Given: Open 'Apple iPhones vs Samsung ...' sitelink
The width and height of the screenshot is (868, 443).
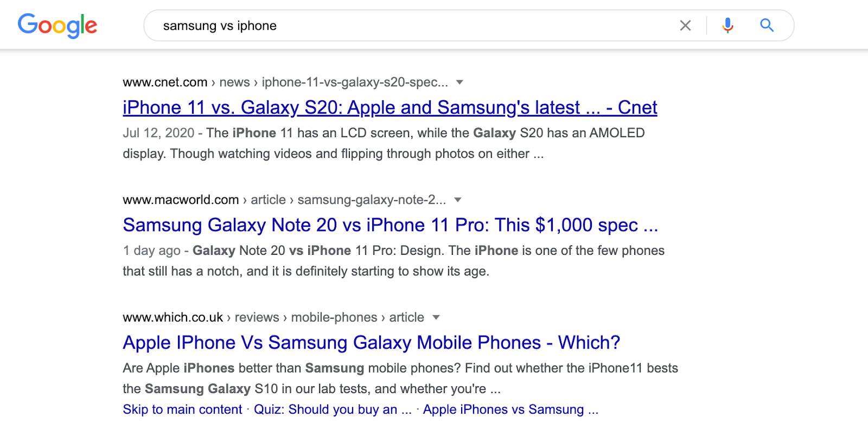Looking at the screenshot, I should (510, 409).
